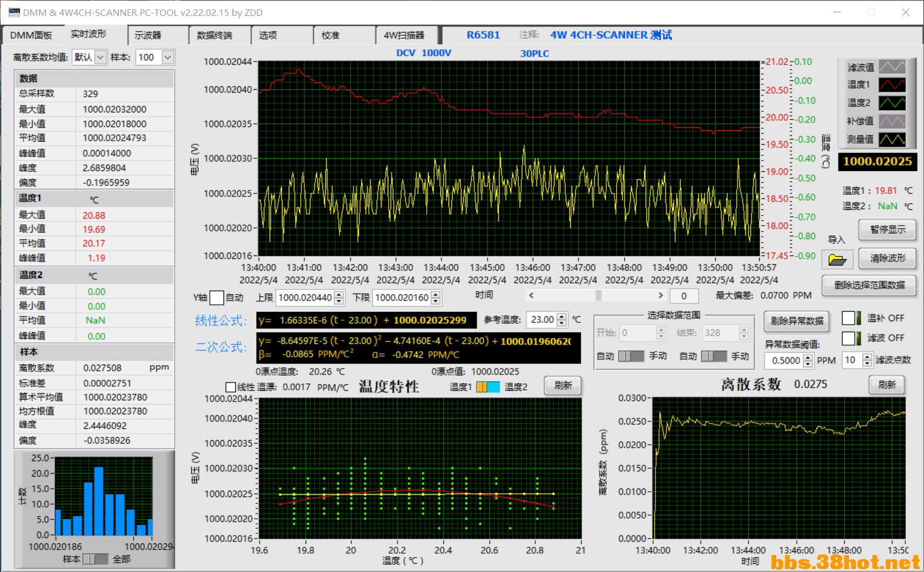Image resolution: width=924 pixels, height=572 pixels.
Task: Open the 导入 folder import icon
Action: 837,258
